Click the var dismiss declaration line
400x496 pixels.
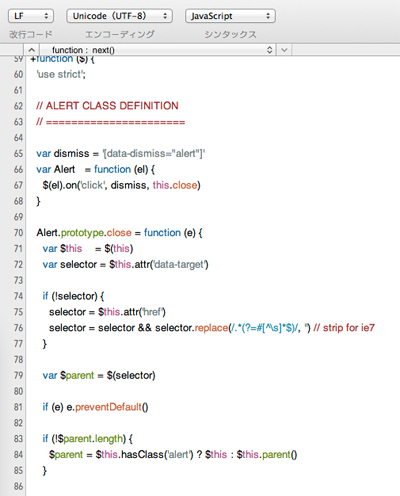pos(121,154)
